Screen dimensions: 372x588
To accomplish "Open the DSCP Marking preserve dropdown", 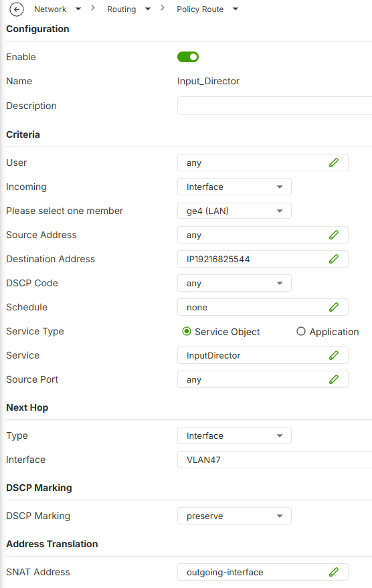I will coord(234,516).
